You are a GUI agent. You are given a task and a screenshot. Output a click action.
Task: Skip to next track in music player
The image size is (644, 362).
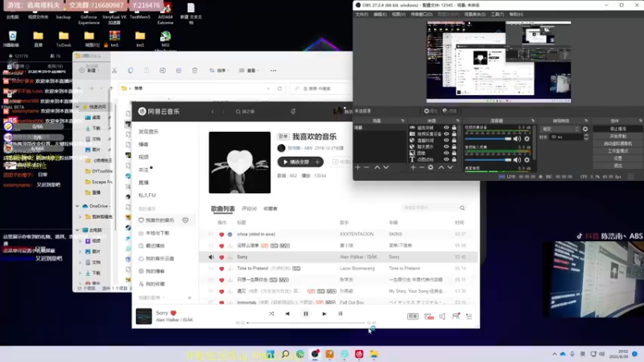(324, 314)
